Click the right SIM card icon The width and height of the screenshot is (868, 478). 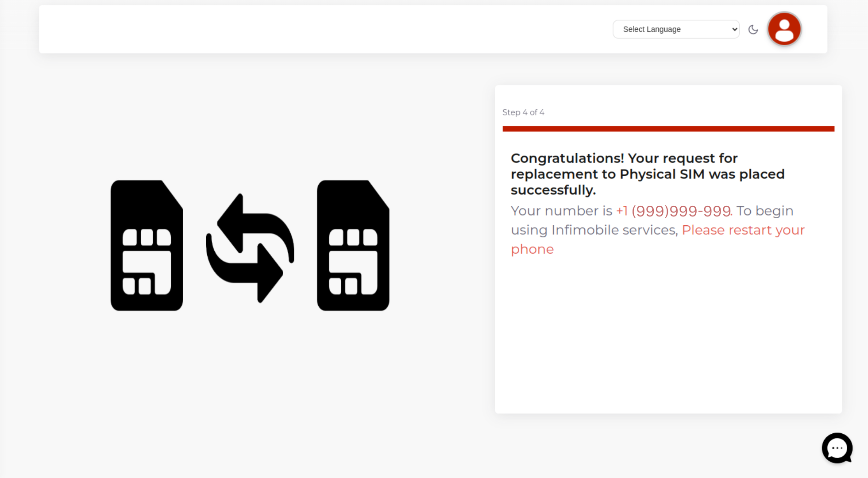click(353, 245)
